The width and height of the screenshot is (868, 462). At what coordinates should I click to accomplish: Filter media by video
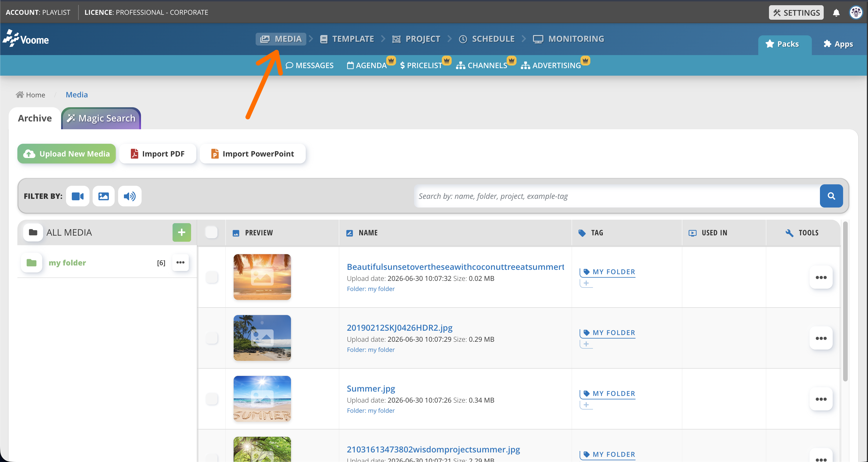pos(78,196)
